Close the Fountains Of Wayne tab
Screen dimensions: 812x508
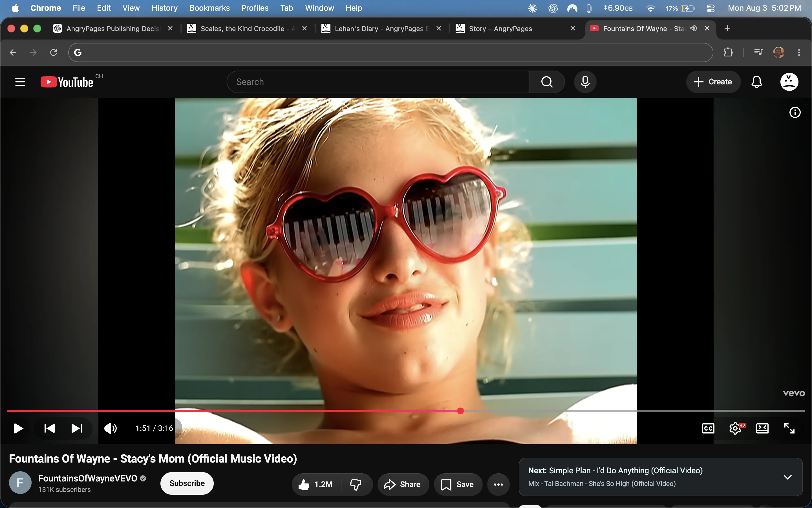click(x=707, y=28)
